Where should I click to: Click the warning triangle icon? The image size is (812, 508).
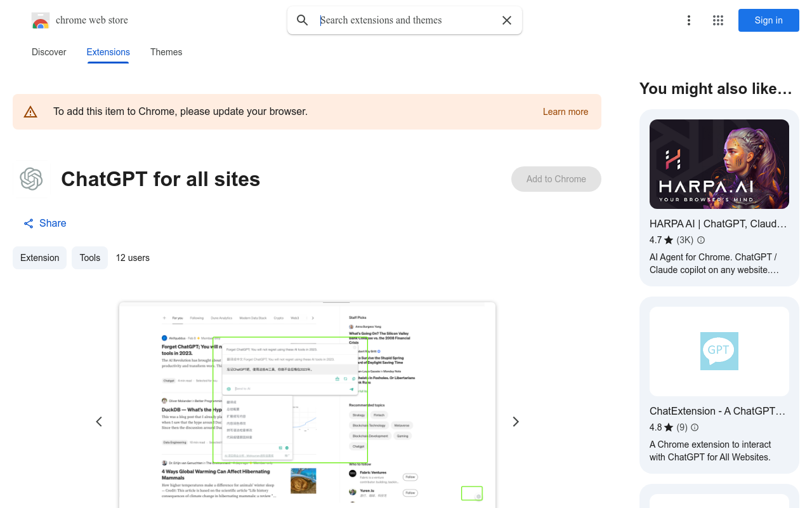pos(30,112)
